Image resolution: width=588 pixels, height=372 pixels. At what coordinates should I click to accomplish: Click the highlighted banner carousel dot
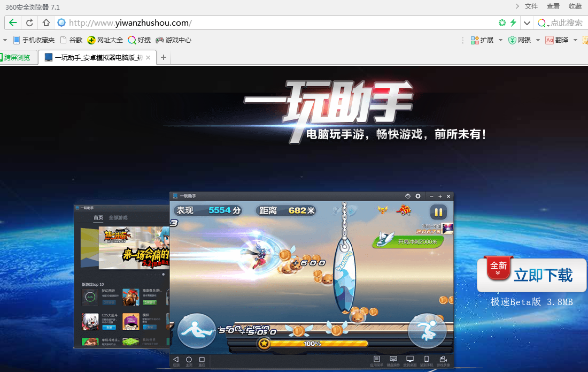163,275
